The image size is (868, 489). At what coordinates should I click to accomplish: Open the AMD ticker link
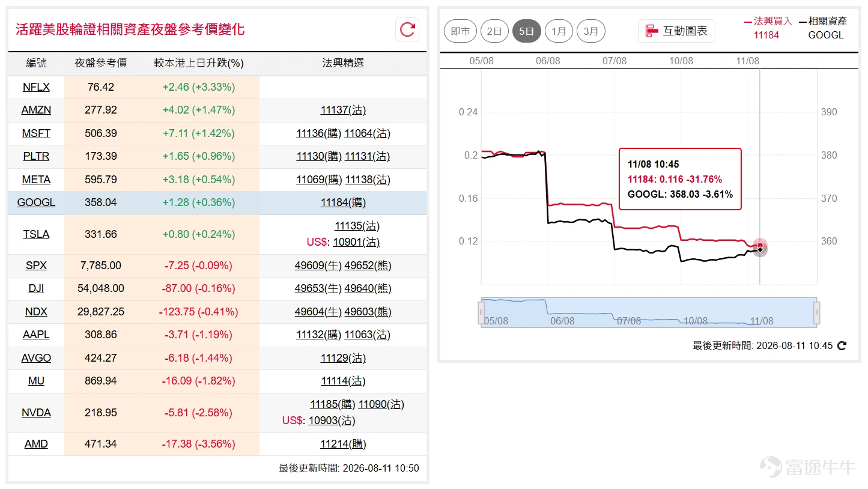click(36, 444)
